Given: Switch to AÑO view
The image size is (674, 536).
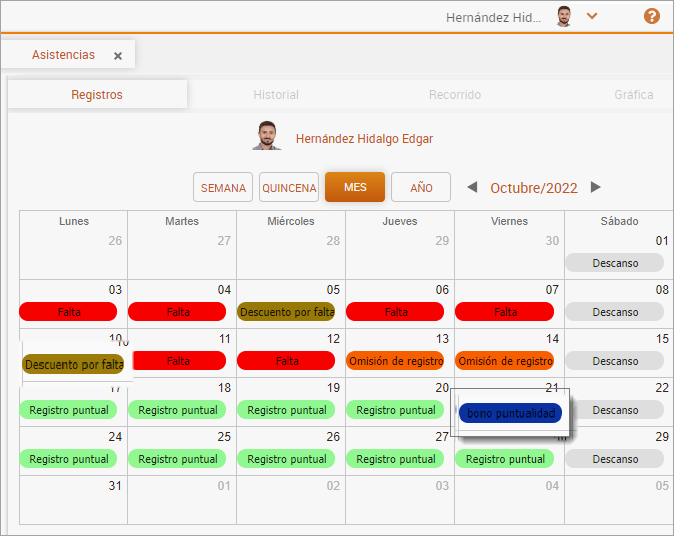Looking at the screenshot, I should click(x=421, y=187).
